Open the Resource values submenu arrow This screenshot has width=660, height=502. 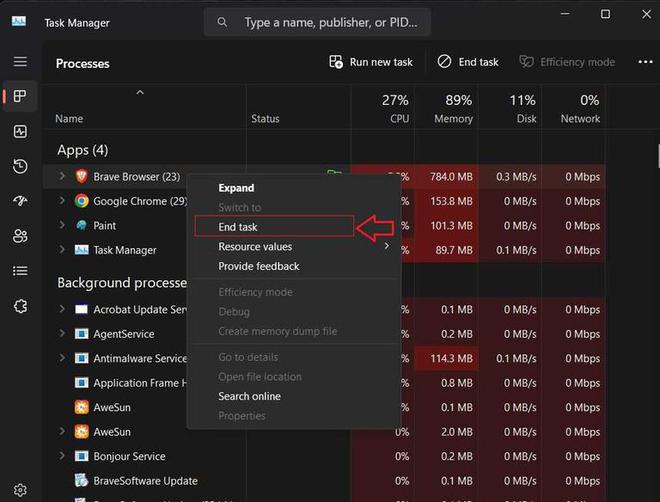[x=387, y=246]
